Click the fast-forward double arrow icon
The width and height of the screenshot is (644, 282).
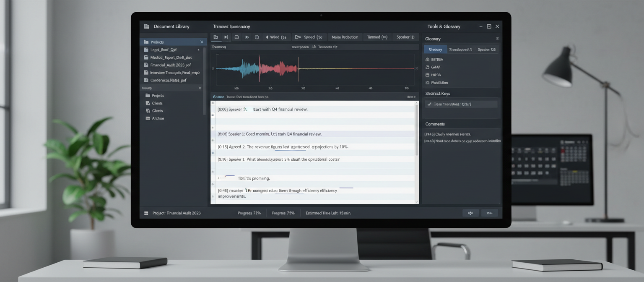click(247, 37)
